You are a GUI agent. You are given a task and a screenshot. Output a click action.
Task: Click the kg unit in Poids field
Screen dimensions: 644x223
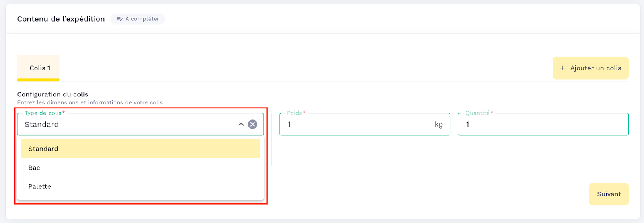438,125
